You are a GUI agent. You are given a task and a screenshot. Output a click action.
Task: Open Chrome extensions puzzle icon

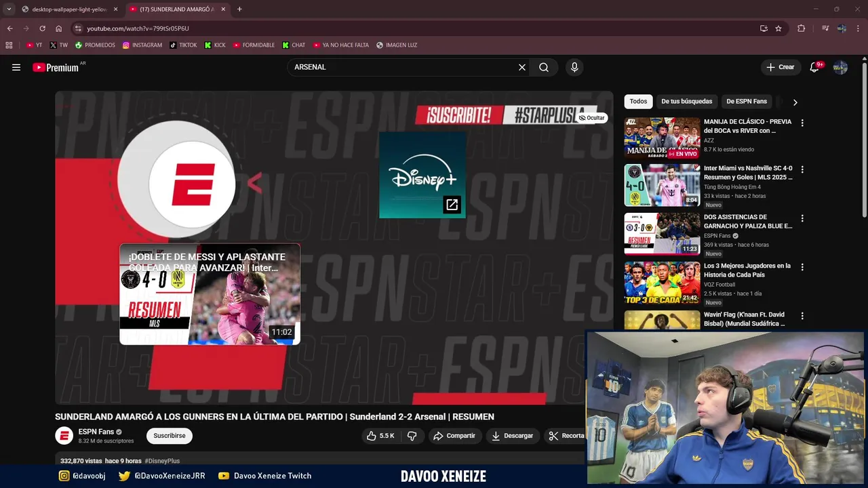pos(802,28)
